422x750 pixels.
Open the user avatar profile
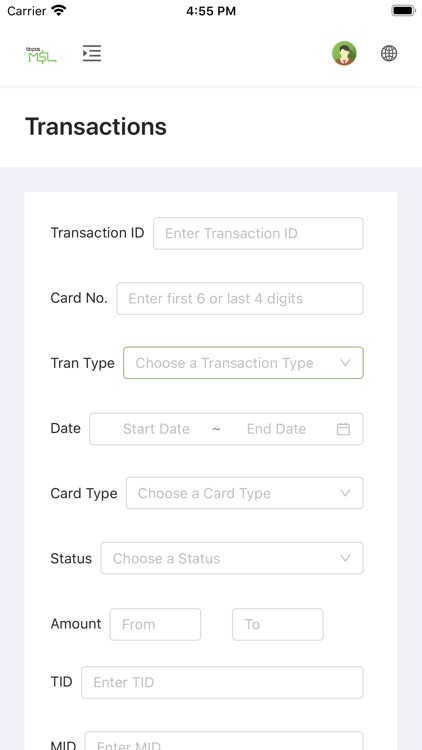click(344, 53)
